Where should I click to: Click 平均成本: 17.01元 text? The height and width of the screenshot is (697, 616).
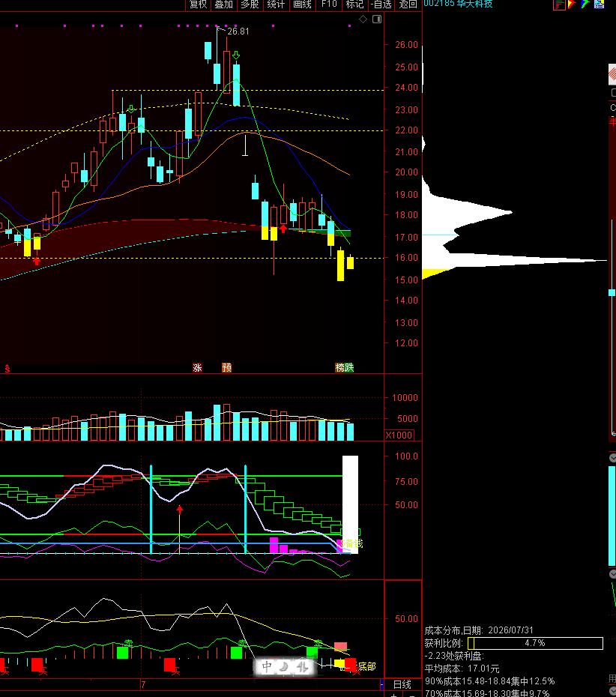462,669
